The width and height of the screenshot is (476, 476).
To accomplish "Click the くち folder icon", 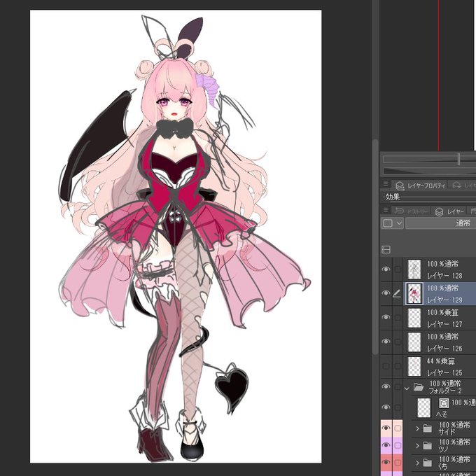I will tap(428, 463).
